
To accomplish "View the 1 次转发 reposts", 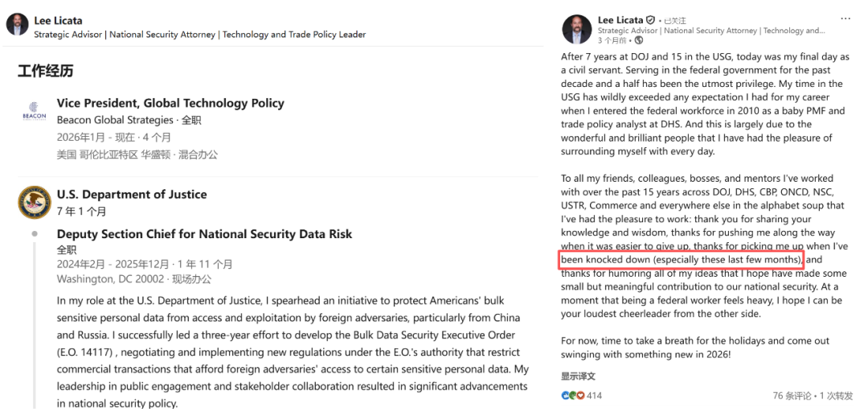I will pos(838,396).
